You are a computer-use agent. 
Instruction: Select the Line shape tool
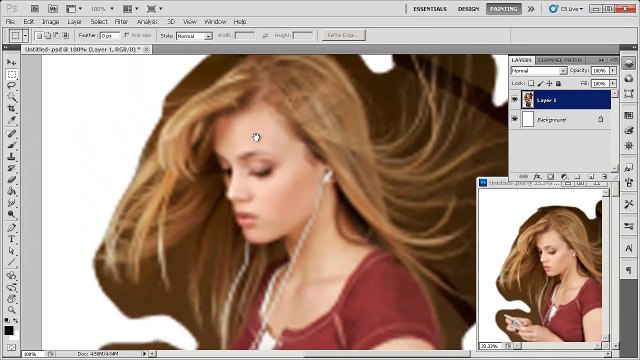[11, 262]
